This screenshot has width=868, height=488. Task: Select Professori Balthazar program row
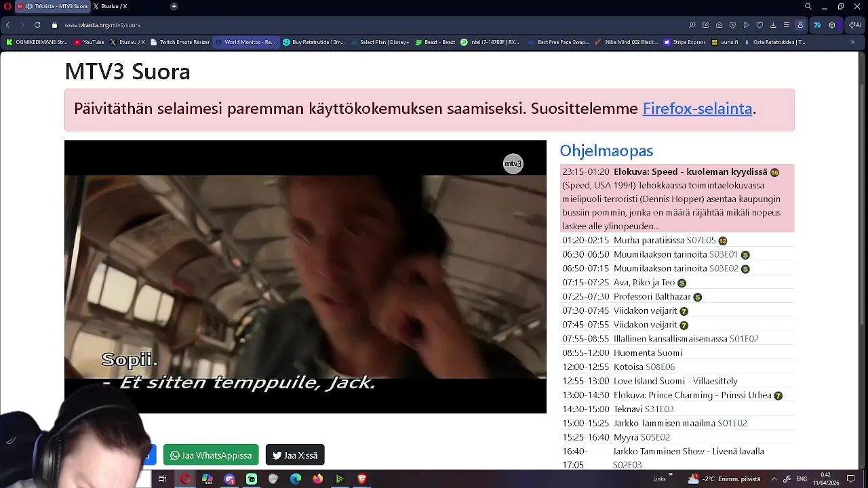point(677,297)
